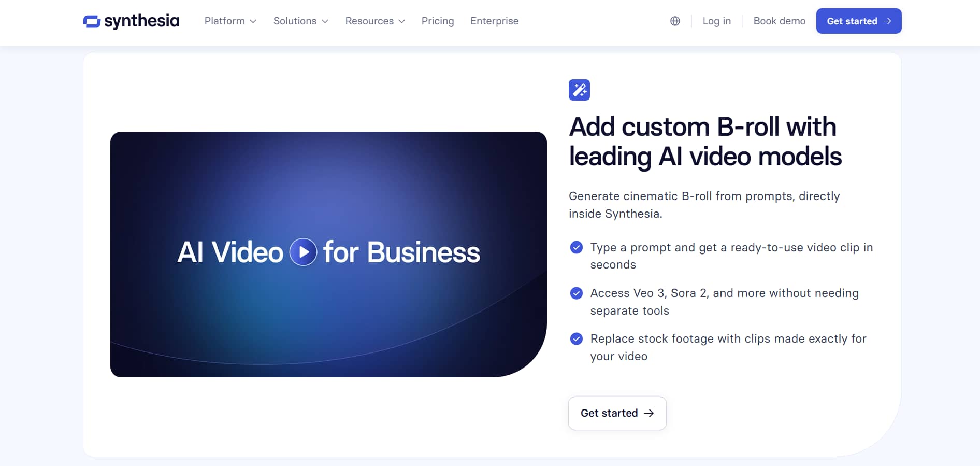Select the 'Add custom B-roll' heading
The height and width of the screenshot is (466, 980).
705,142
